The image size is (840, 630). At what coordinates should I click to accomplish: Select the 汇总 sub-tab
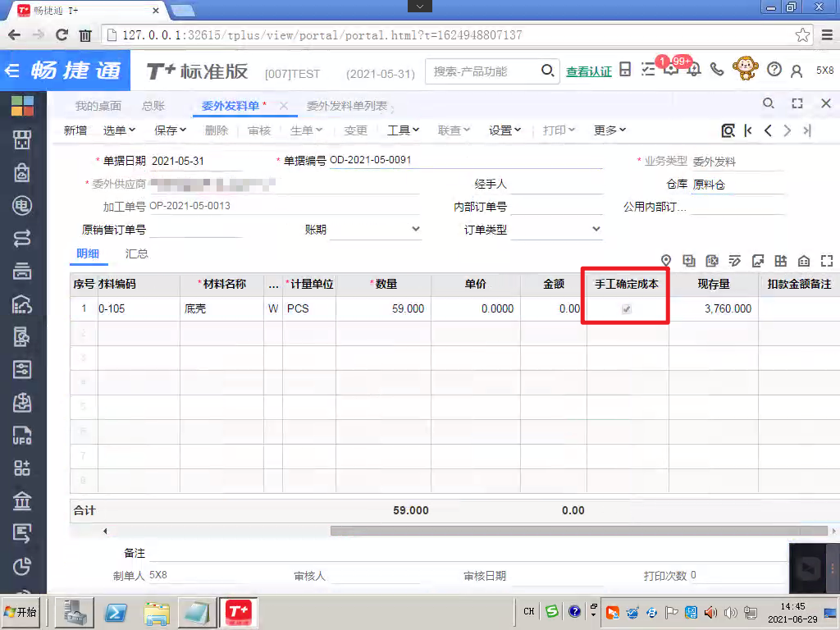(x=137, y=253)
